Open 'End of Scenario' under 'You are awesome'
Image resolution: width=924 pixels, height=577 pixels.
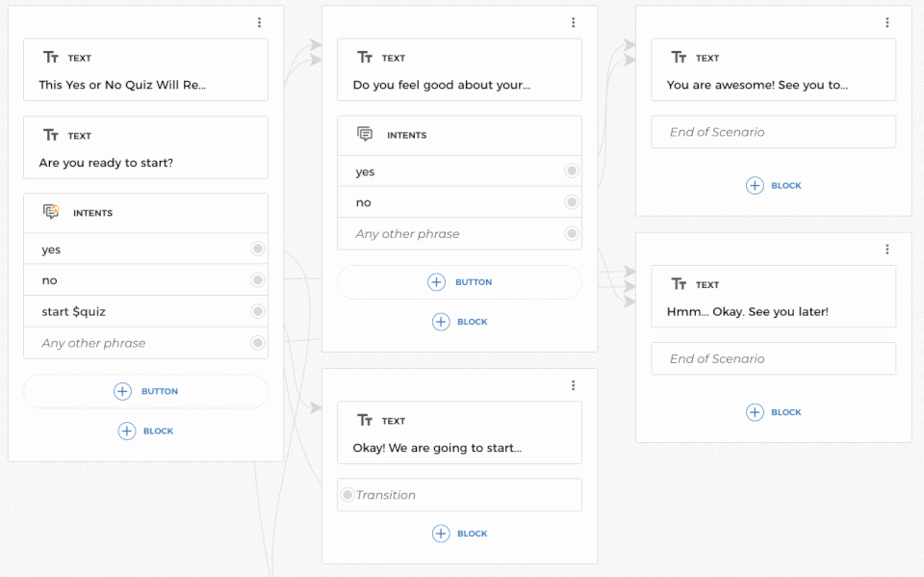tap(773, 132)
